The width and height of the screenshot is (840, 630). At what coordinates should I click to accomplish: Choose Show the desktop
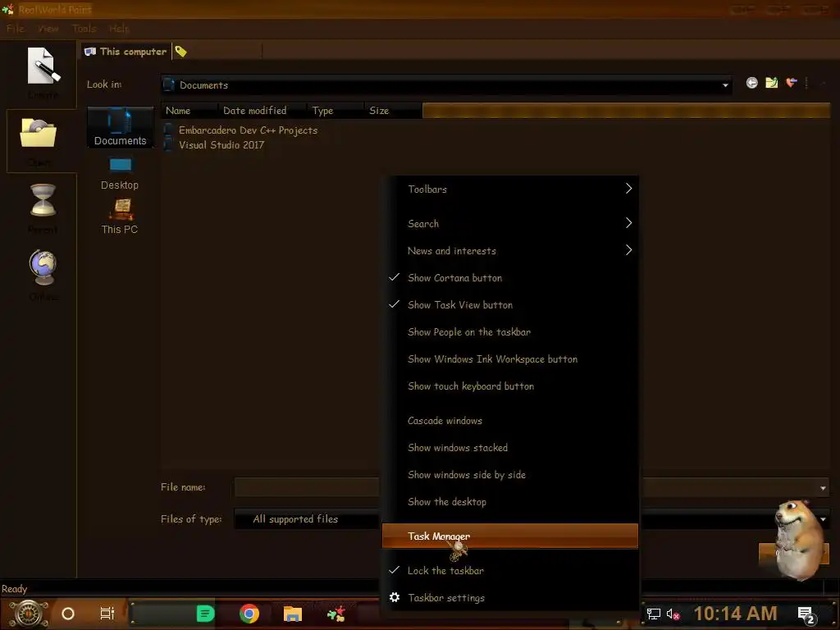tap(510, 502)
